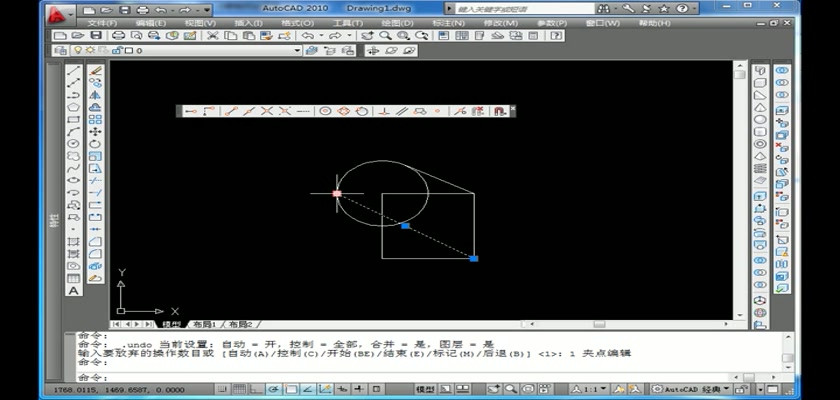Select the Multiline Text A tool

click(73, 291)
